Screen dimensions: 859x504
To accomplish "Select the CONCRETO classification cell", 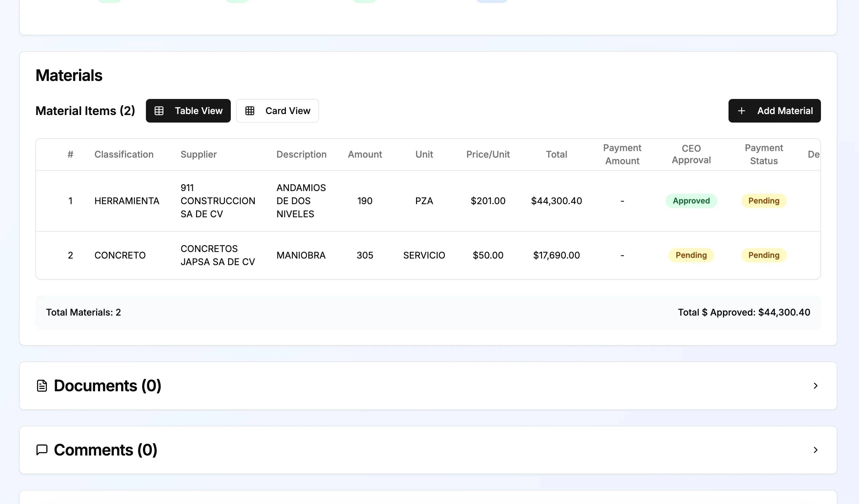I will [120, 255].
